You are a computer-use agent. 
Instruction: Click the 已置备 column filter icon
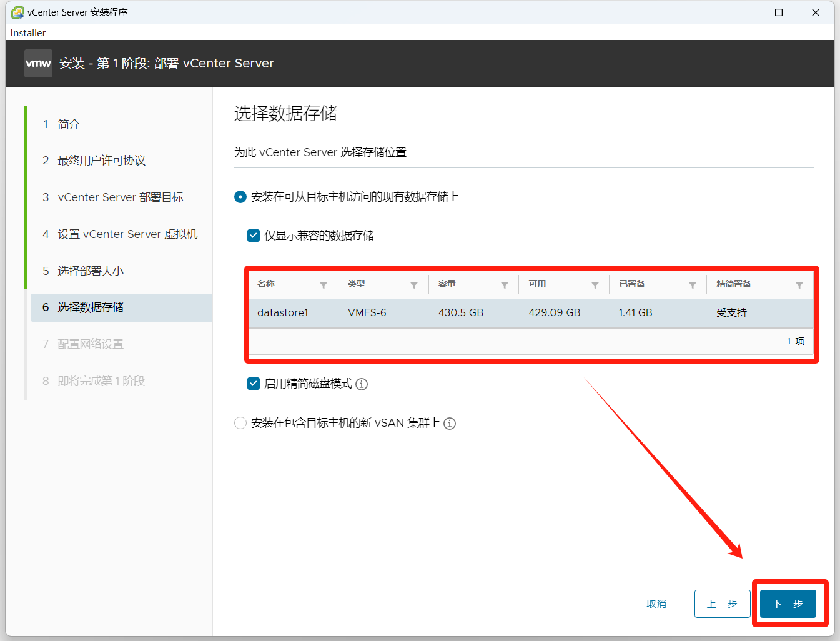click(x=693, y=286)
